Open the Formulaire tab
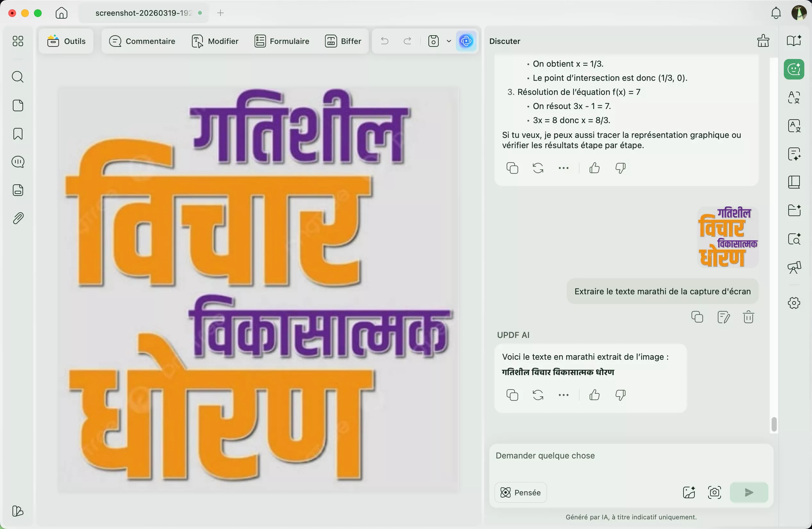Viewport: 812px width, 529px height. point(282,41)
